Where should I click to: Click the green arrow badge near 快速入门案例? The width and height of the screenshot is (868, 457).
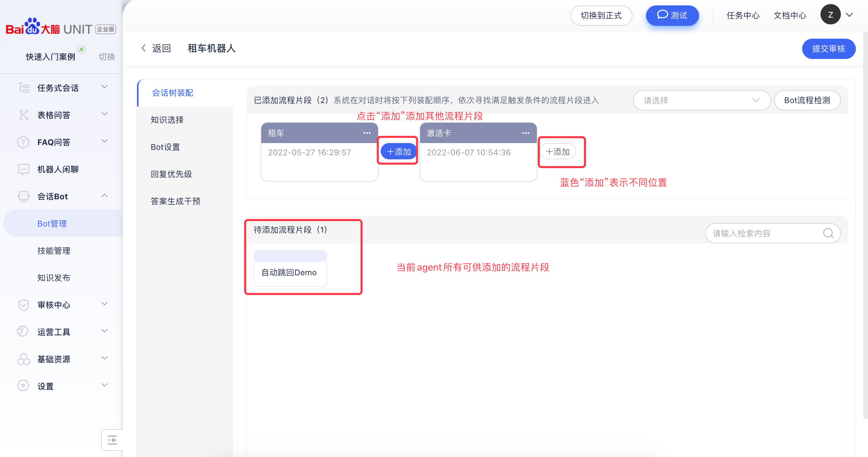click(x=81, y=49)
